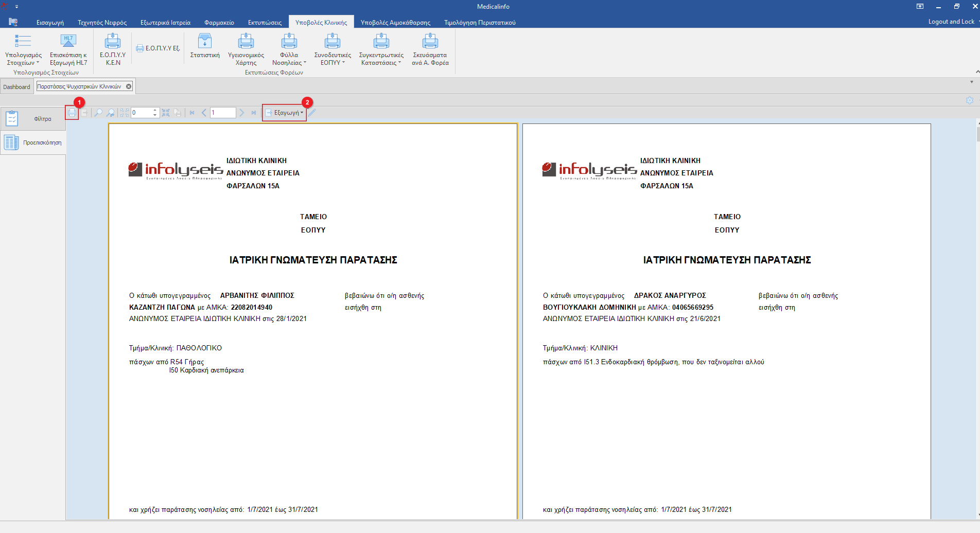Click the print icon in preview toolbar
This screenshot has width=980, height=533.
[x=72, y=113]
